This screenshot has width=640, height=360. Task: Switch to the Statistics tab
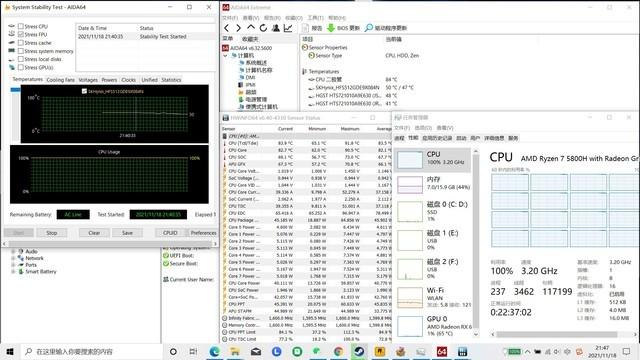coord(171,80)
